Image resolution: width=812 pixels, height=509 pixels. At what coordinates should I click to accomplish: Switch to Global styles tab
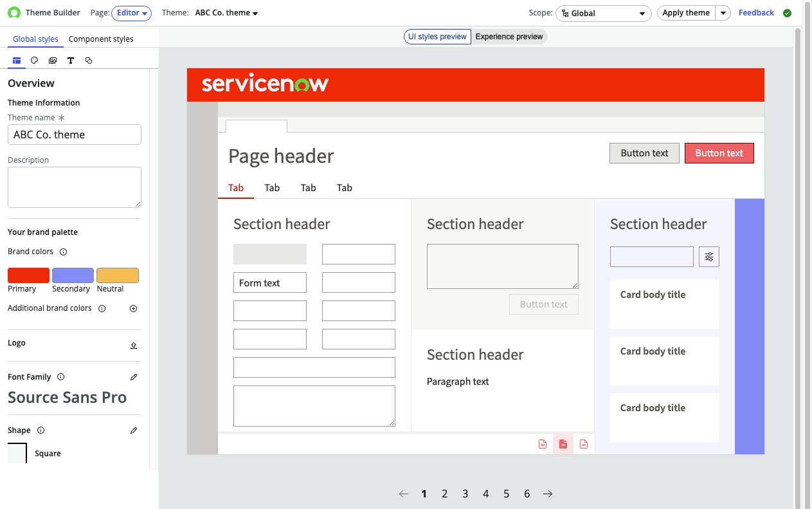tap(35, 39)
